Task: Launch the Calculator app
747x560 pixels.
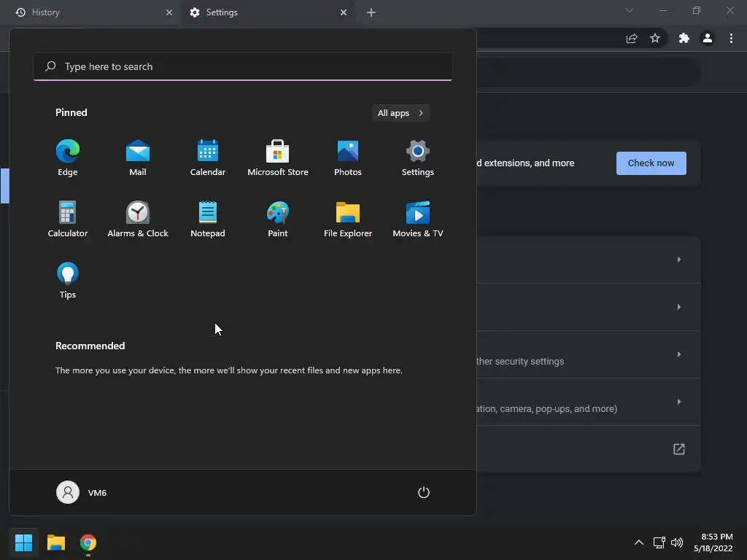Action: click(x=68, y=219)
